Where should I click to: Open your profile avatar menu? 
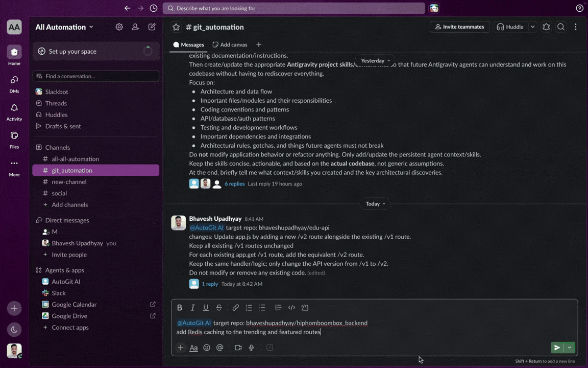14,351
